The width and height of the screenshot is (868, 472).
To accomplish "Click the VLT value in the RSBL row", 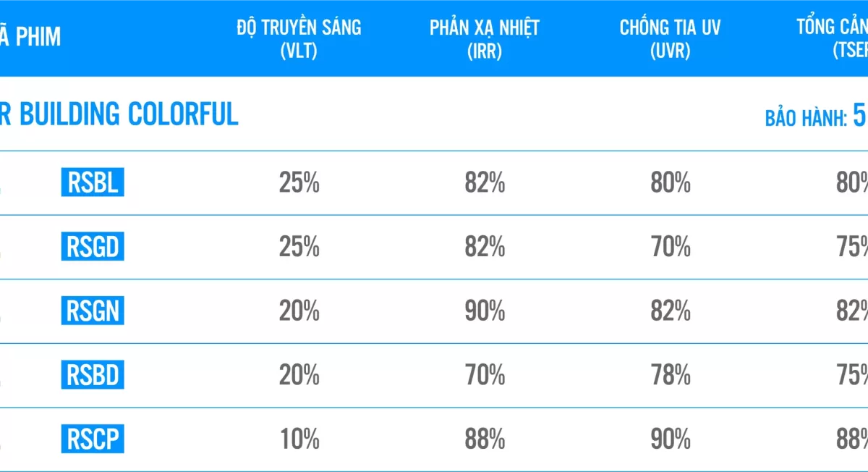I will 299,183.
